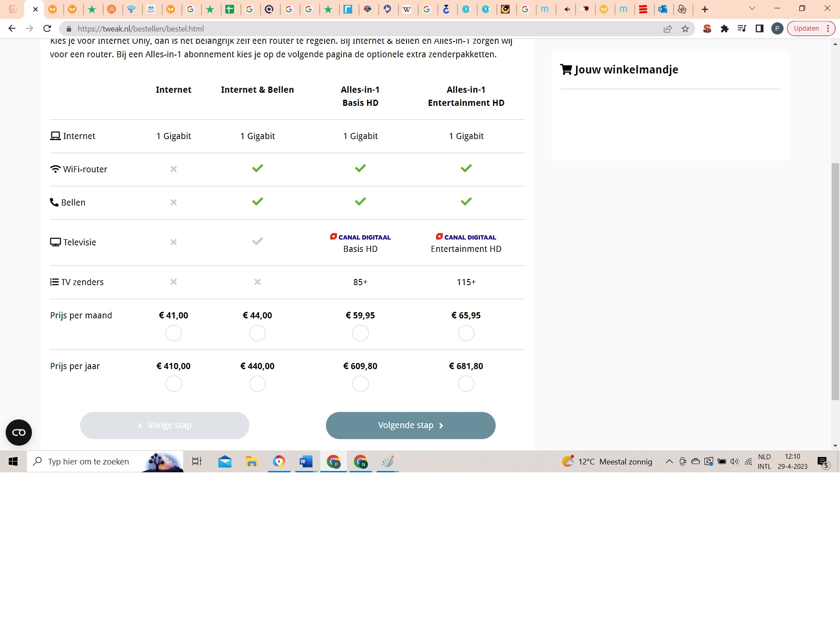The image size is (840, 642).
Task: Switch to the Outlook tab
Action: tap(663, 9)
